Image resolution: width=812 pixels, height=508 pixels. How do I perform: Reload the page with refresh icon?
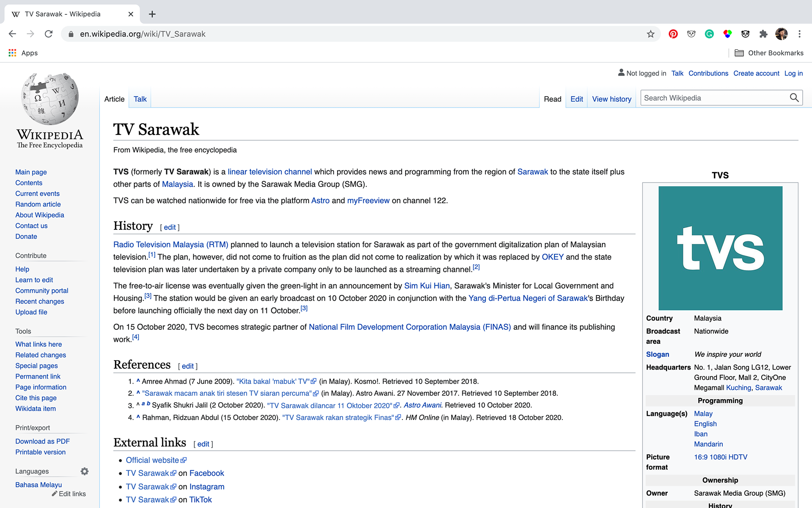[x=49, y=34]
